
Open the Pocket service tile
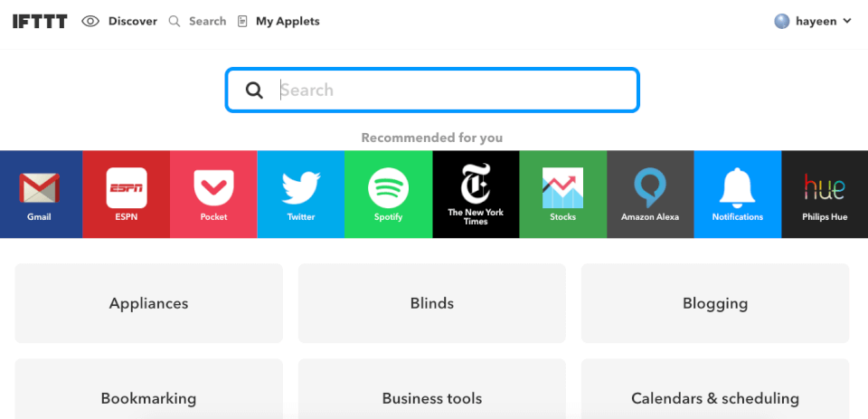213,194
